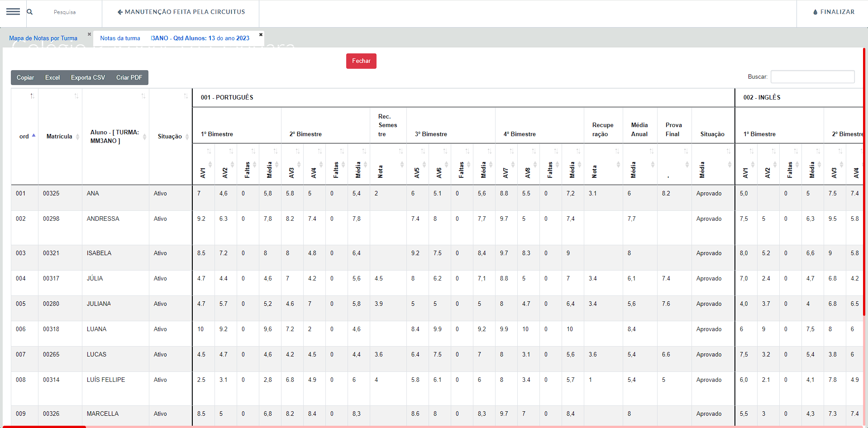Viewport: 868px width, 428px height.
Task: Sort Português AV2 column
Action: (x=226, y=164)
